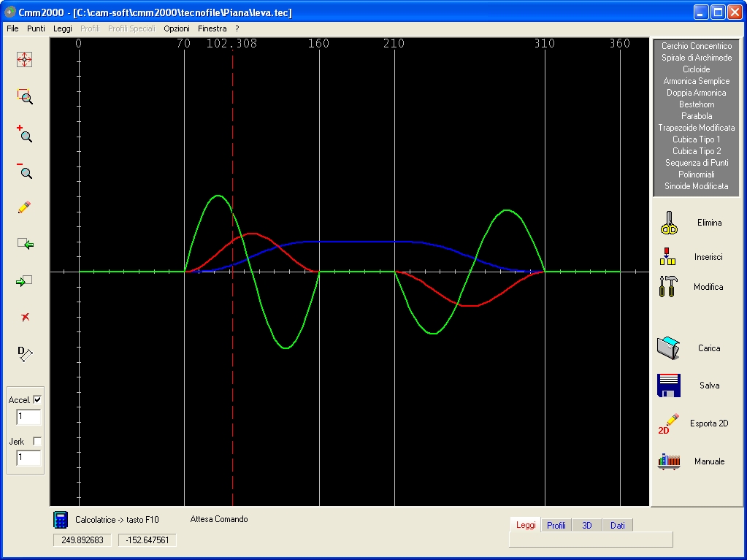Switch to the Dati tab
The image size is (747, 560).
(618, 525)
